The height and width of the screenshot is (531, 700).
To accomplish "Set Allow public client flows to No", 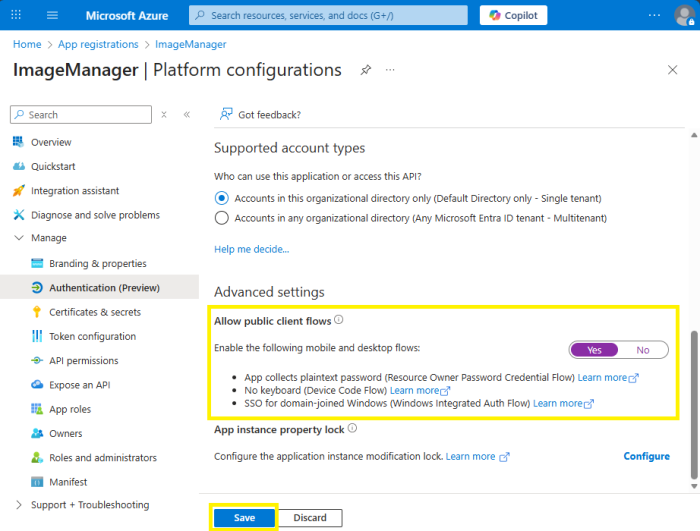I will [x=642, y=350].
